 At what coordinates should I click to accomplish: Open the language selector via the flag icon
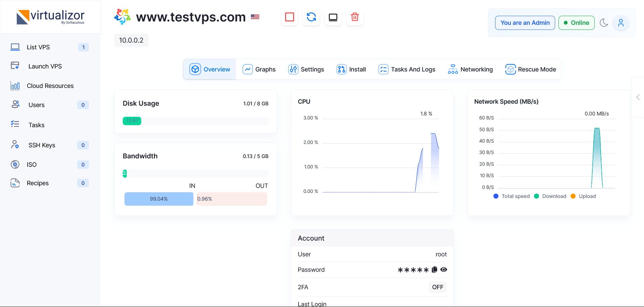255,17
